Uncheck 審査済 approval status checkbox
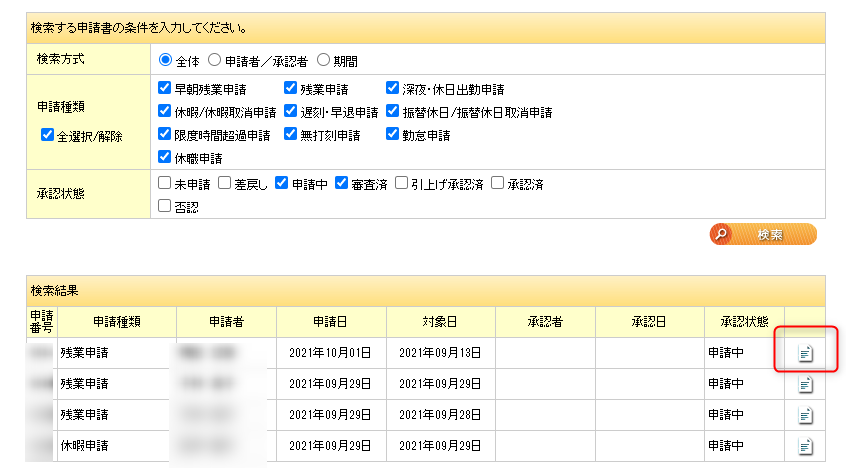Image resolution: width=846 pixels, height=471 pixels. pyautogui.click(x=342, y=183)
